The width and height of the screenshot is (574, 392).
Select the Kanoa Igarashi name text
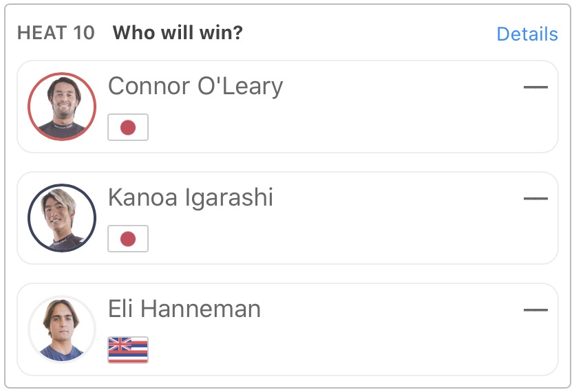191,198
